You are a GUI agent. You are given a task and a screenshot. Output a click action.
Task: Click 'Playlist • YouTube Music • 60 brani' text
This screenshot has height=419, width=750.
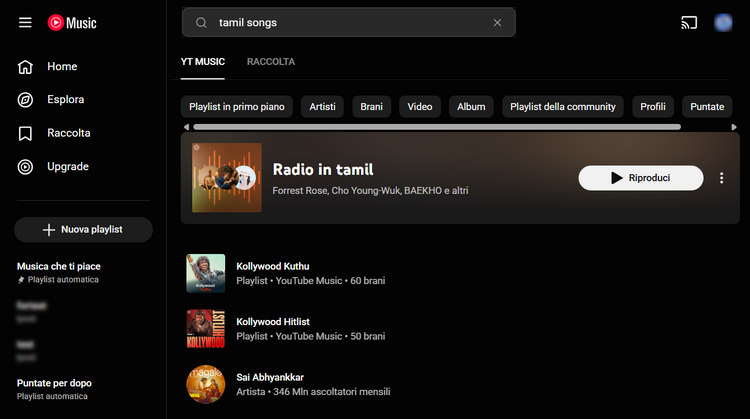point(310,280)
